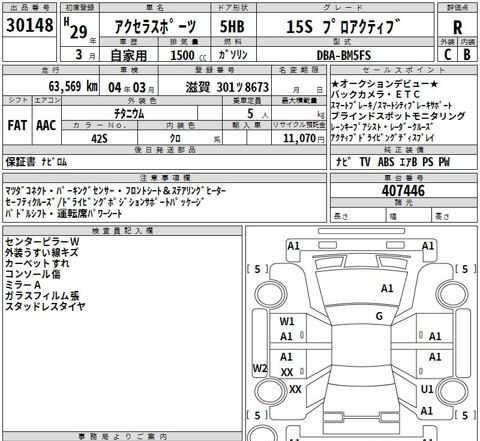Select the mileage 63,569 km

(x=73, y=86)
